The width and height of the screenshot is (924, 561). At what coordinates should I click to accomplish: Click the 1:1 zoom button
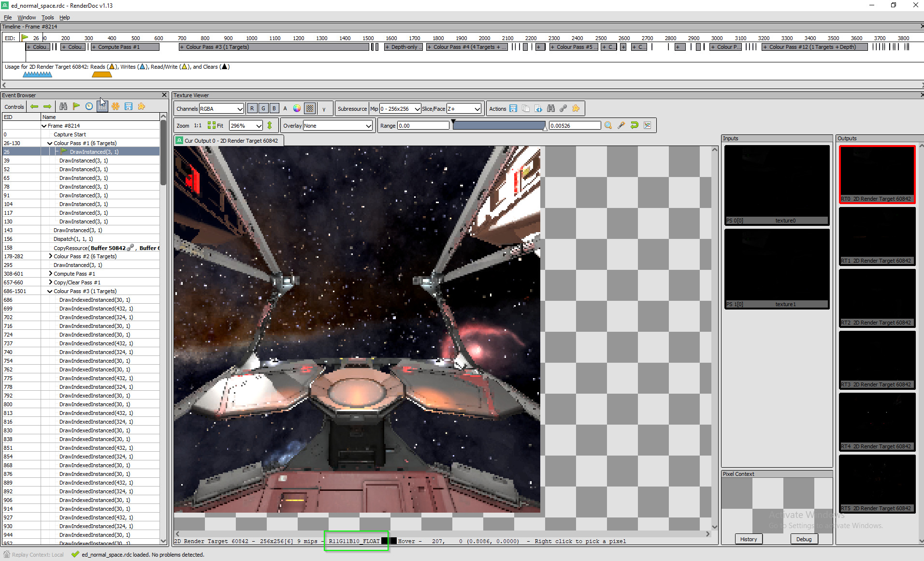tap(198, 126)
